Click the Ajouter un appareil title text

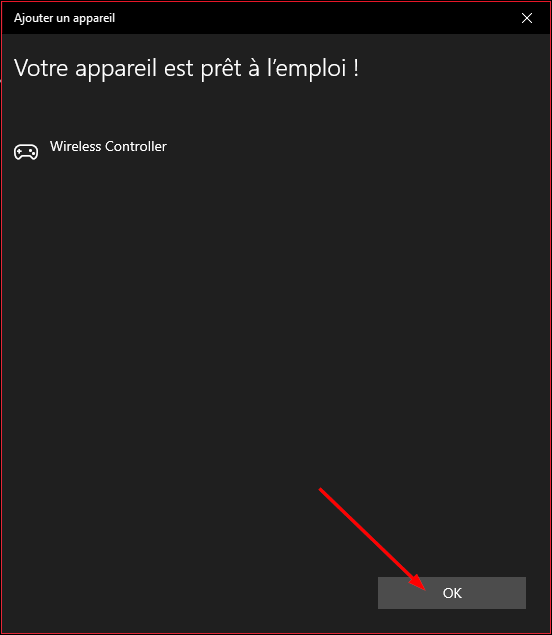64,18
